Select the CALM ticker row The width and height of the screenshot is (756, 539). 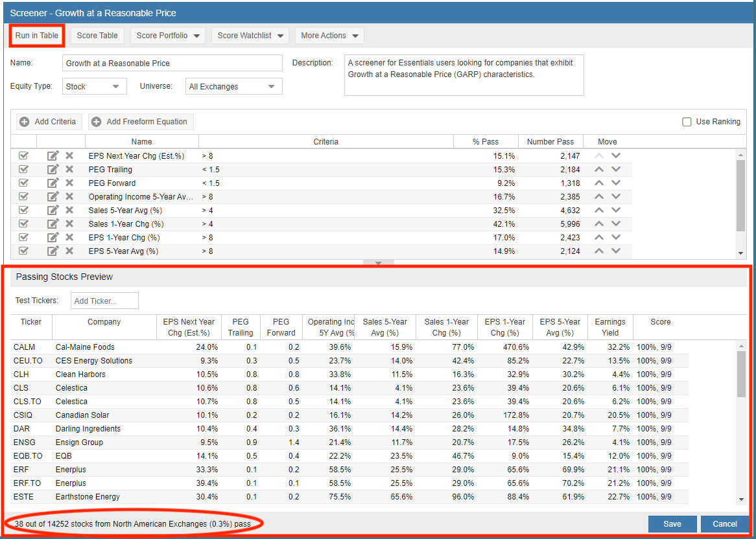[349, 347]
